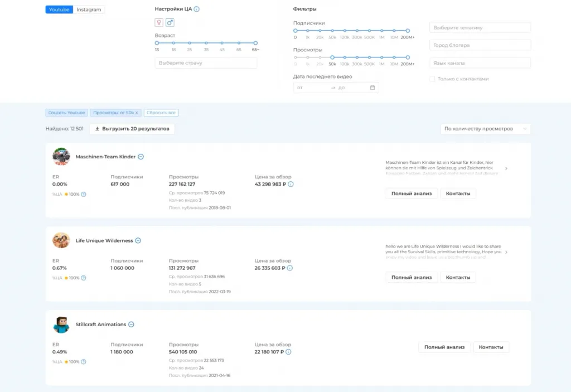Open the Выберите страну country dropdown
Viewport: 571px width, 392px height.
pyautogui.click(x=206, y=62)
